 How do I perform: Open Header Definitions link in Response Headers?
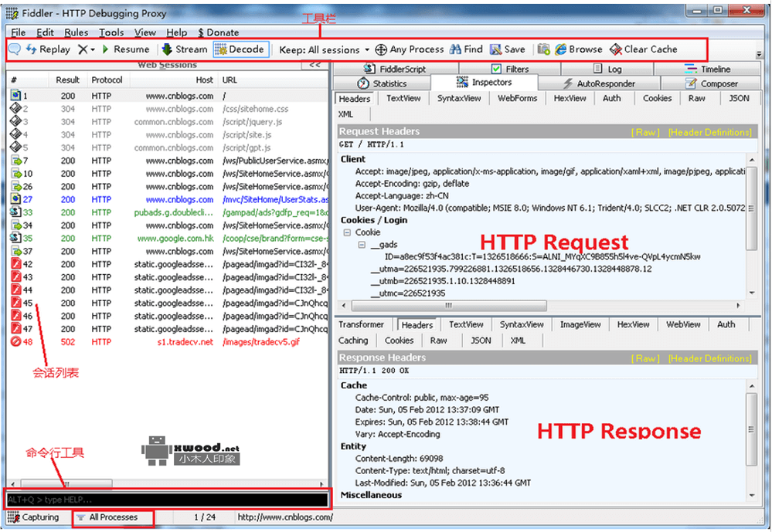(x=710, y=358)
